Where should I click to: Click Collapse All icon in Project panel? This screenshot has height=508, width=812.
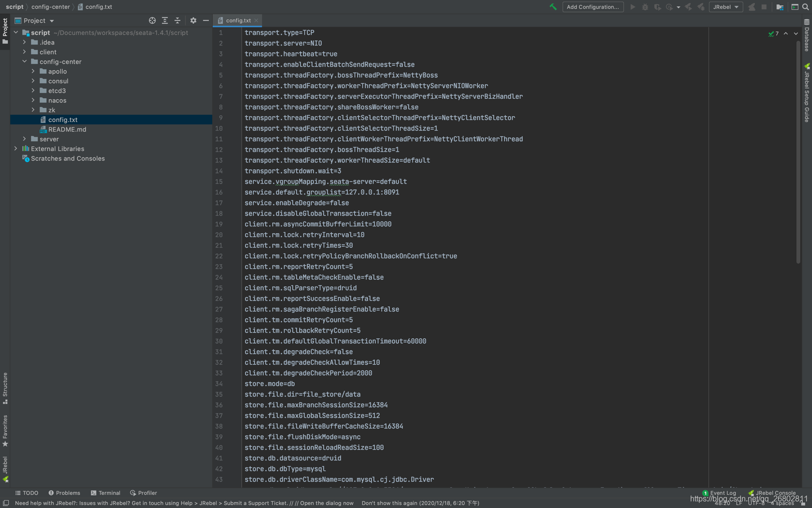[177, 20]
